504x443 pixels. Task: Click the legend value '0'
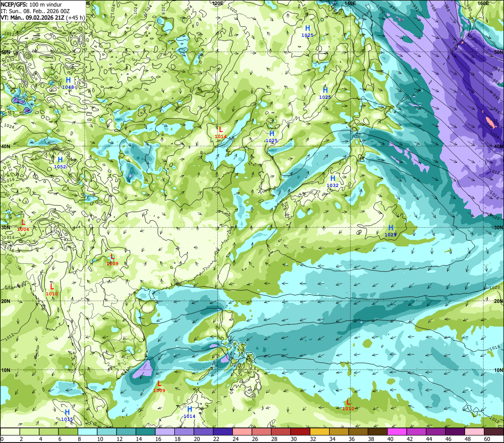[x=2, y=439]
